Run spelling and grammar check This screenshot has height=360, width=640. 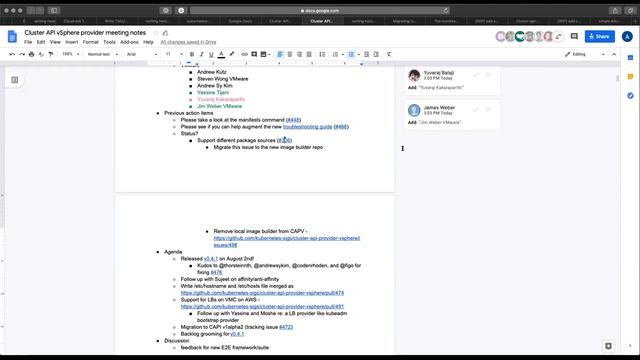point(41,54)
